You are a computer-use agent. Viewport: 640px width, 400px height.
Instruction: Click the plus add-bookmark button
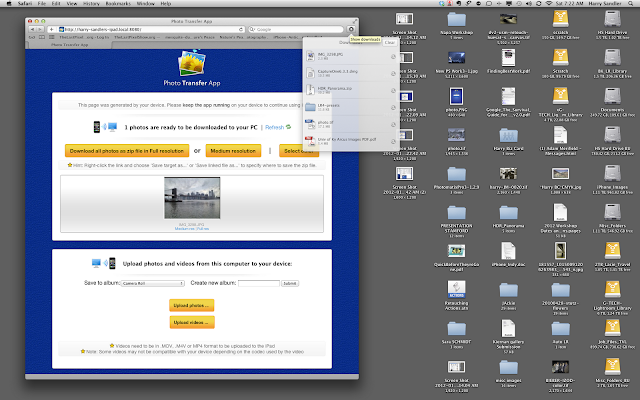click(x=51, y=29)
